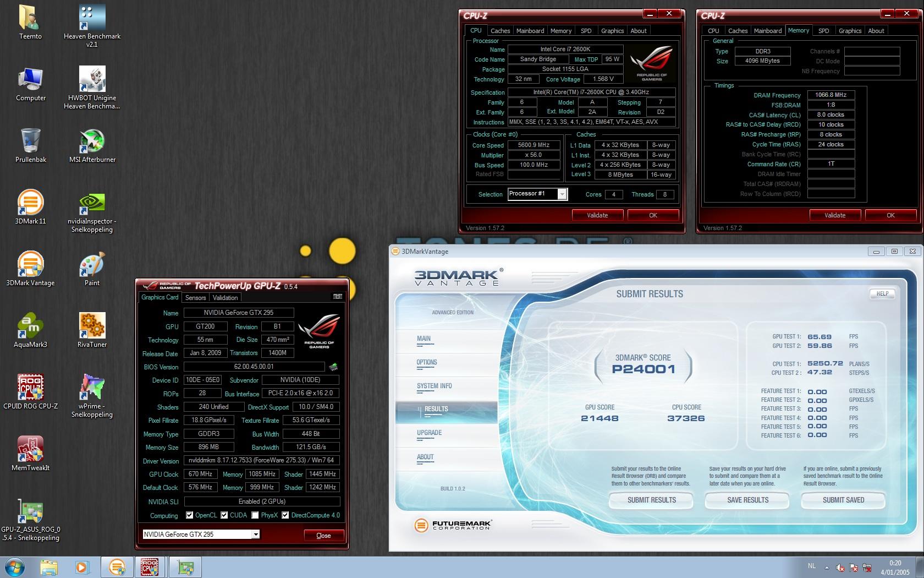
Task: Expand Processor #1 selection dropdown
Action: 562,194
